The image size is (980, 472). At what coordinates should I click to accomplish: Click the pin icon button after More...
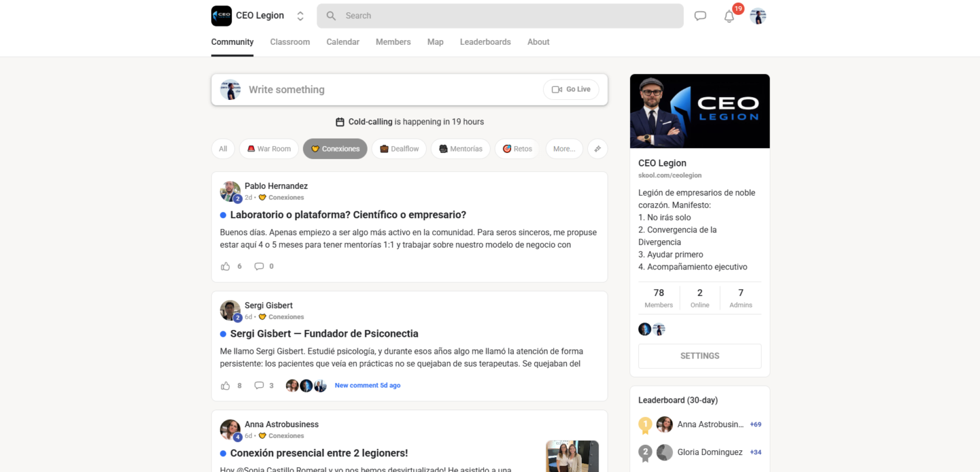pyautogui.click(x=598, y=149)
